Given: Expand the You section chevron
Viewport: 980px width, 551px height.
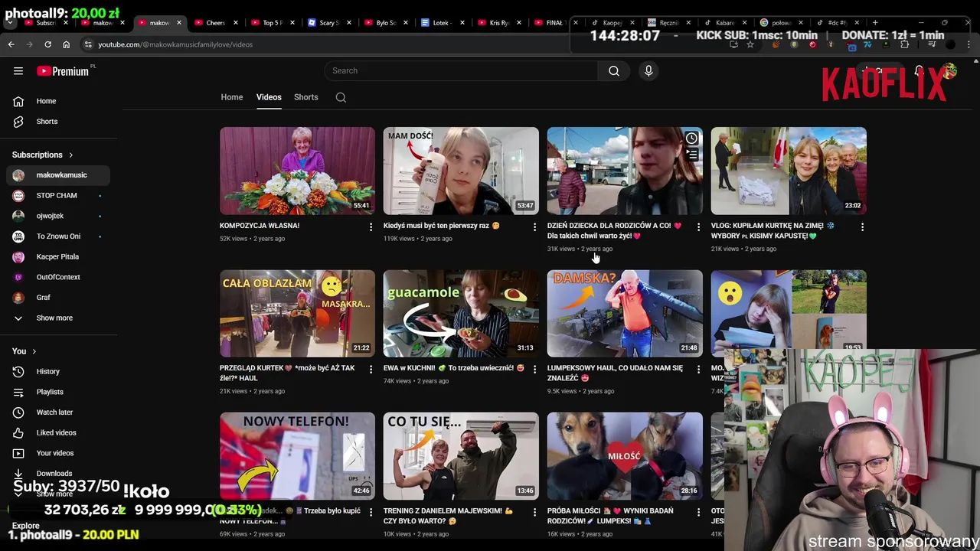Looking at the screenshot, I should 35,351.
